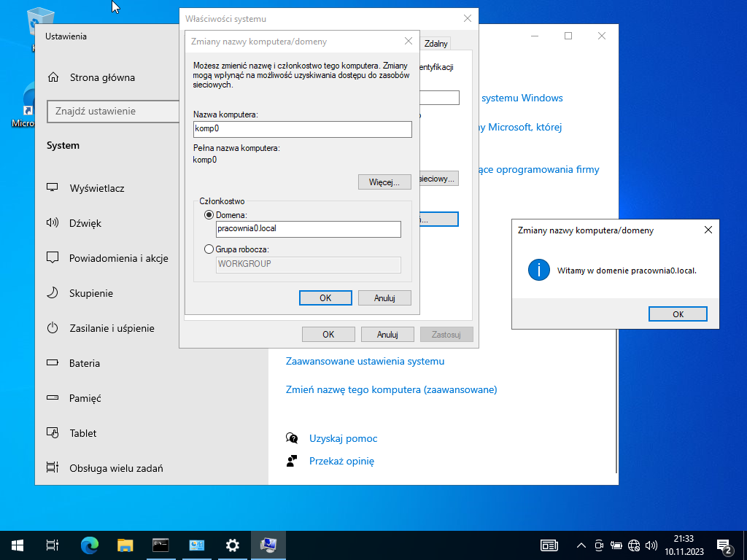Switch to the Zdalny tab
747x560 pixels.
436,43
